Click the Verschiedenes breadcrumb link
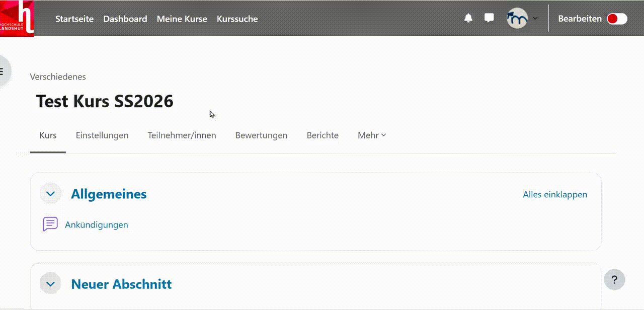 (58, 76)
